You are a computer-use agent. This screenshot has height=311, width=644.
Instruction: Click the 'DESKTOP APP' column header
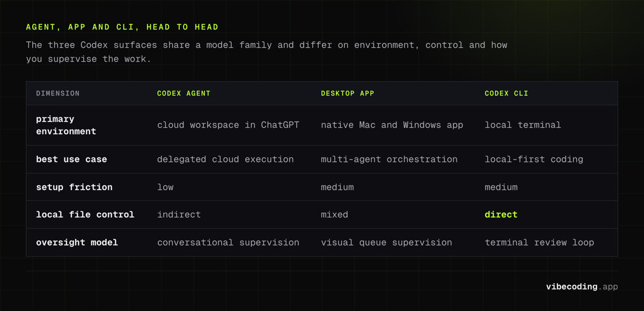coord(348,93)
